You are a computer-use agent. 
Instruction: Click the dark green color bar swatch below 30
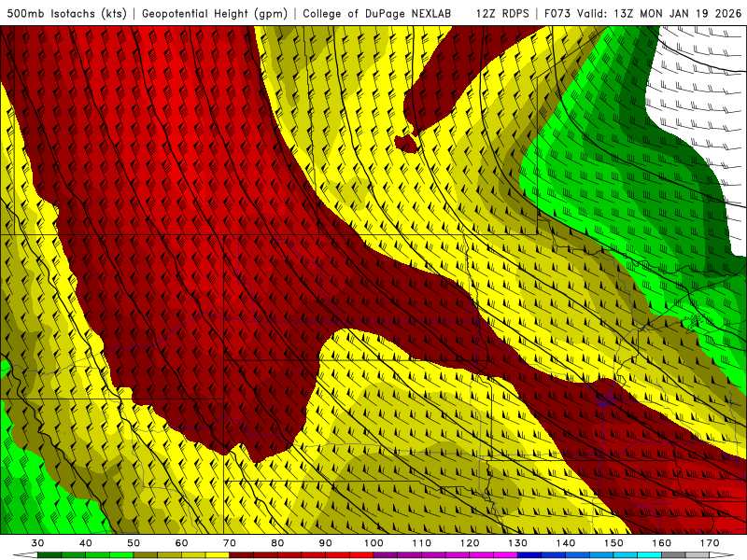[49, 555]
